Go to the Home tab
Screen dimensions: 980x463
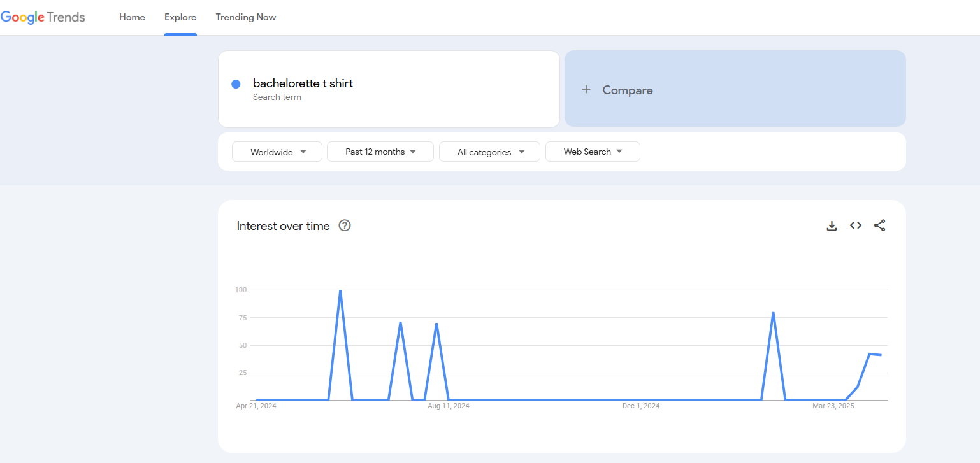(132, 17)
